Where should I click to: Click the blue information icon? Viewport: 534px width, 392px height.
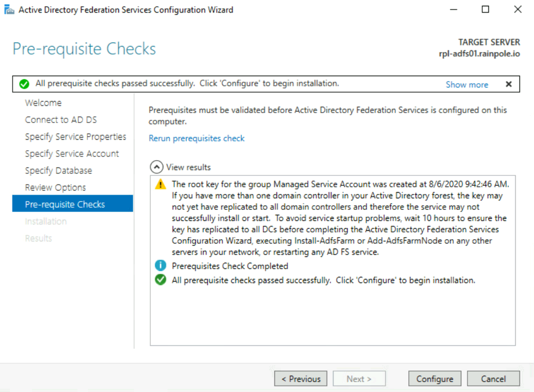[x=160, y=266]
